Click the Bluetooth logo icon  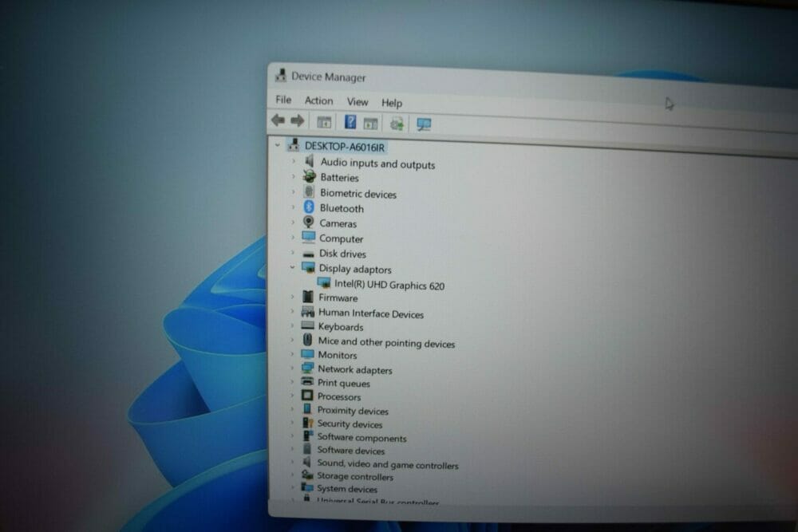pos(308,207)
